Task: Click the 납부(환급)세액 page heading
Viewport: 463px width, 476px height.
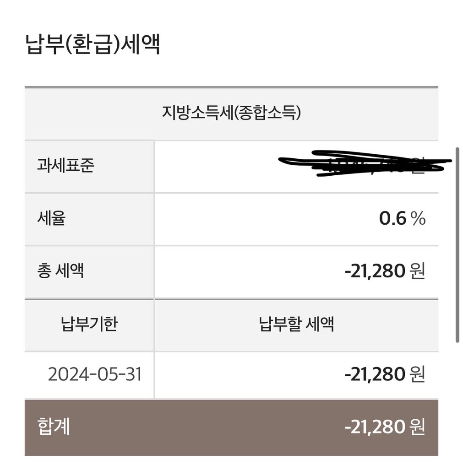Action: tap(93, 45)
